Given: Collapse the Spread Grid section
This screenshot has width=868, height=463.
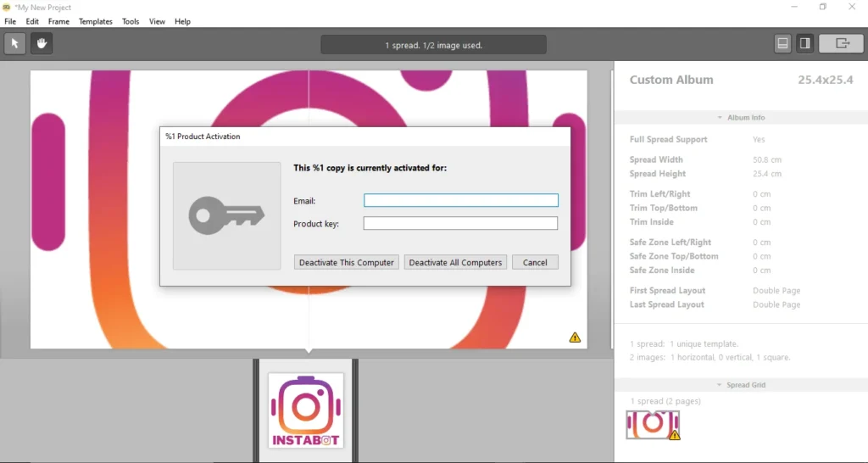Looking at the screenshot, I should click(741, 385).
